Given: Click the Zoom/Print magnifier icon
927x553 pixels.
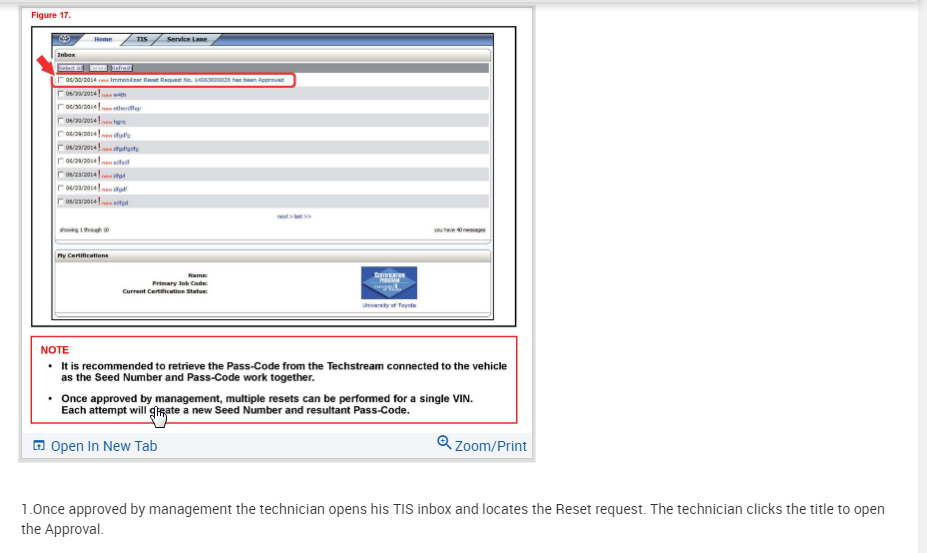Looking at the screenshot, I should (444, 442).
